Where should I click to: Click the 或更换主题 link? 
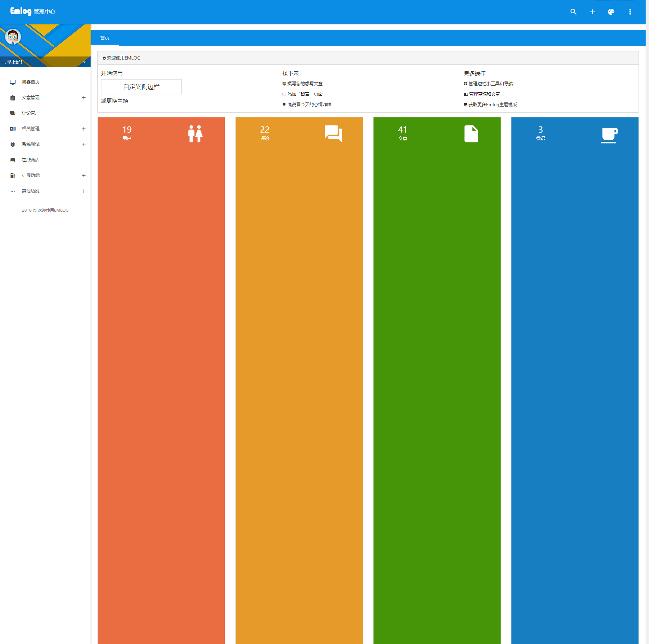[115, 101]
